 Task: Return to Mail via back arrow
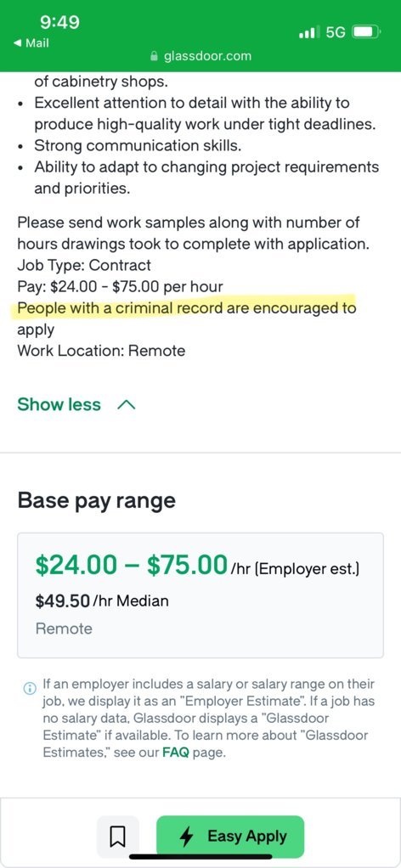point(31,43)
